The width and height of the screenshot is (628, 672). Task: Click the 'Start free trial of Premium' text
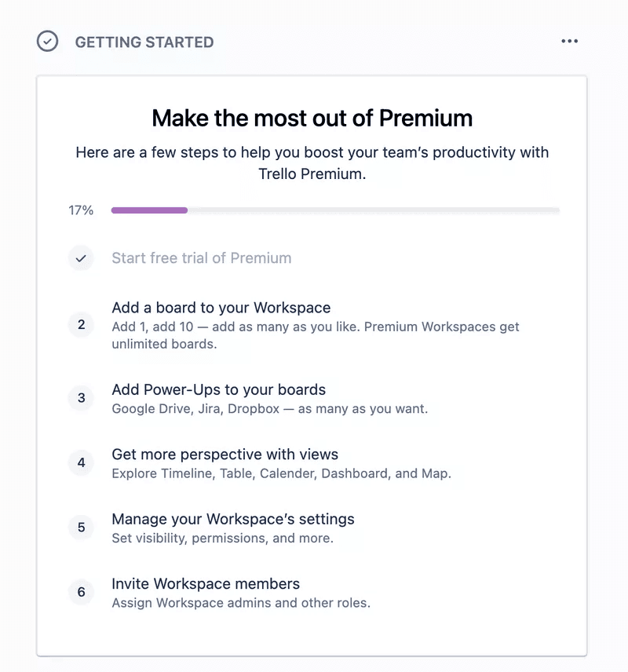point(201,257)
